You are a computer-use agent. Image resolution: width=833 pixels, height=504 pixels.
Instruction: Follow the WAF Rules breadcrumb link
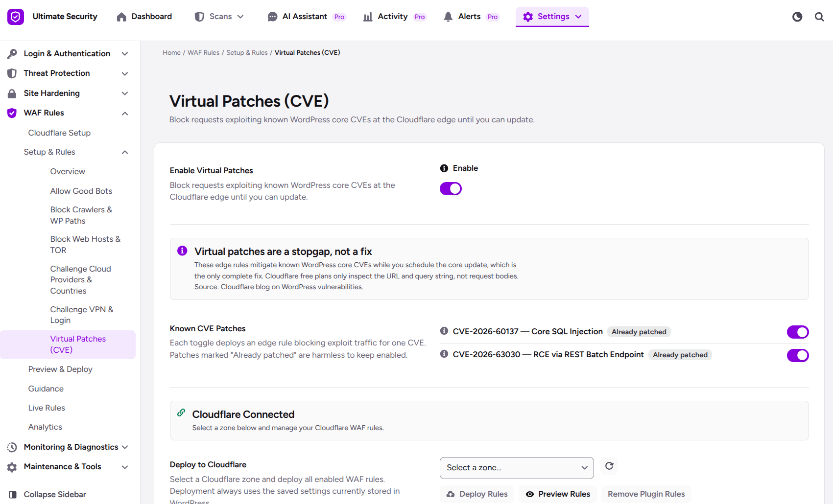pos(203,53)
